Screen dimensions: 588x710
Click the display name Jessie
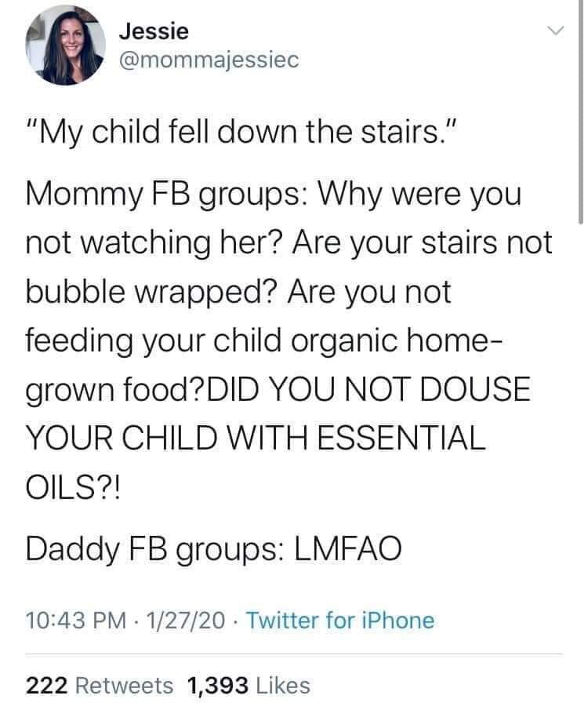pos(154,32)
